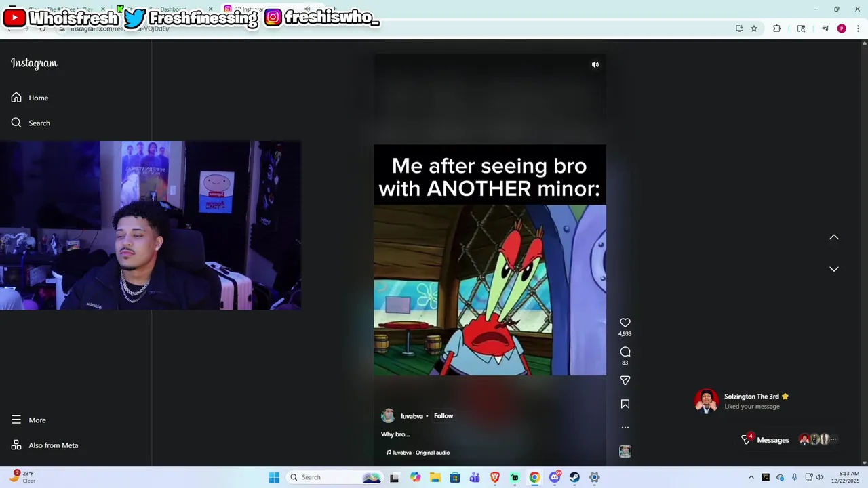Open Brave browser from the taskbar
Viewport: 868px width, 488px height.
(x=495, y=477)
